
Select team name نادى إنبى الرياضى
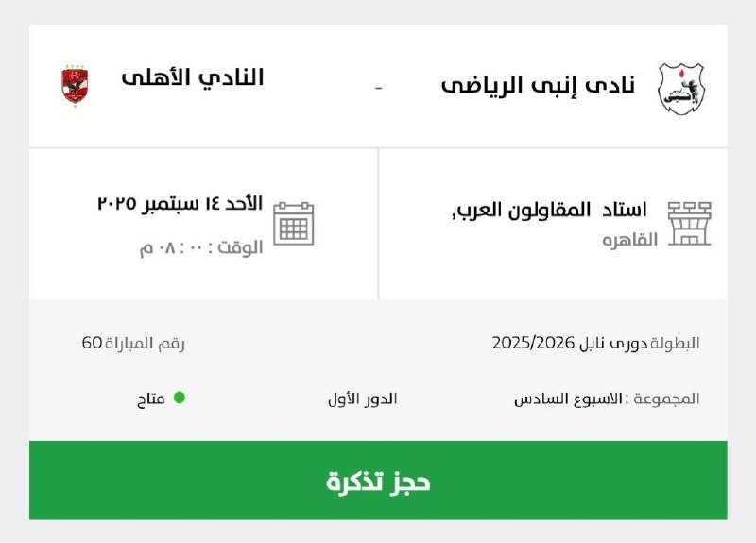point(538,86)
